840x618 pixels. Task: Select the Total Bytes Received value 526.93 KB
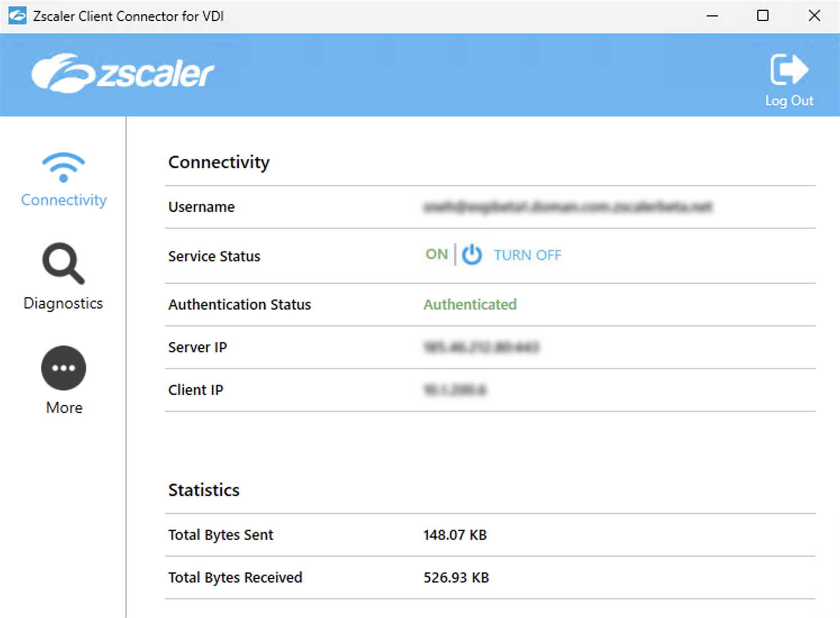[x=456, y=578]
